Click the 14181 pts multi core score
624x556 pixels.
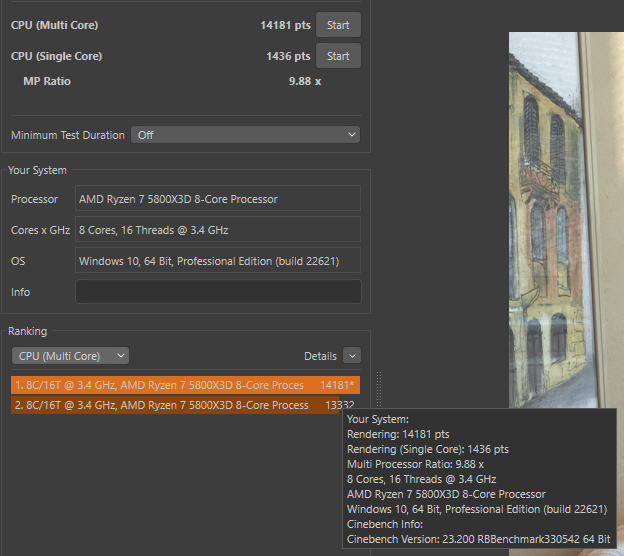(x=285, y=25)
